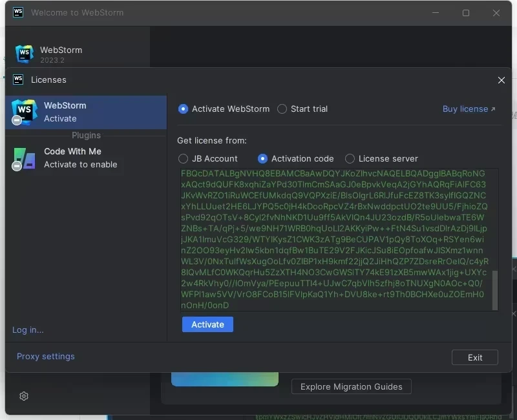The width and height of the screenshot is (517, 420).
Task: Click the Log in... link
Action: [x=28, y=330]
